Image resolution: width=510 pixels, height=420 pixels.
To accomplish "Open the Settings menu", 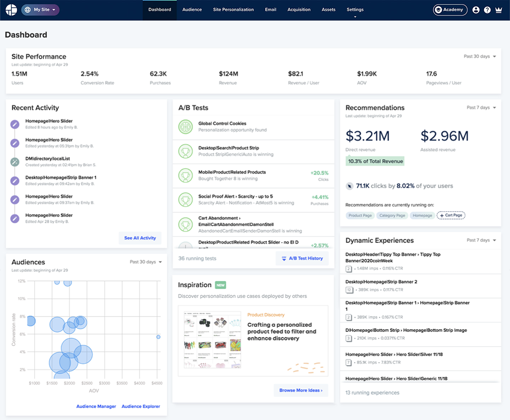I will click(x=355, y=10).
